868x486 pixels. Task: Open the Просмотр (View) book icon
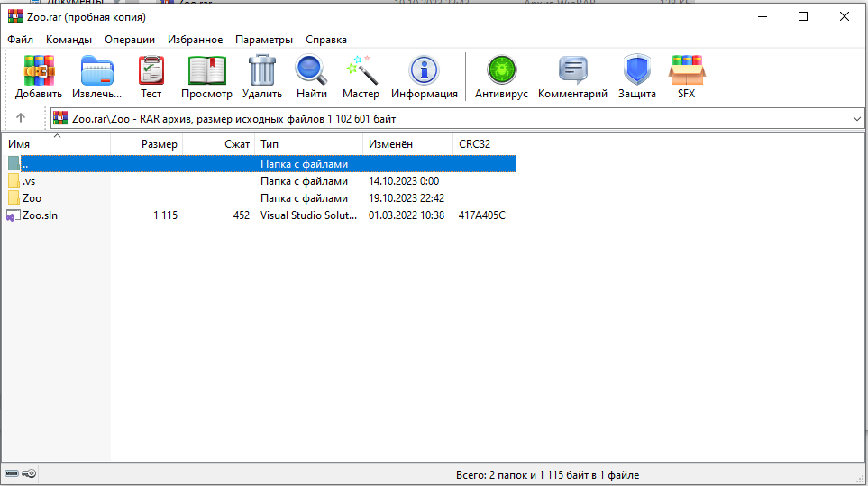click(x=206, y=70)
